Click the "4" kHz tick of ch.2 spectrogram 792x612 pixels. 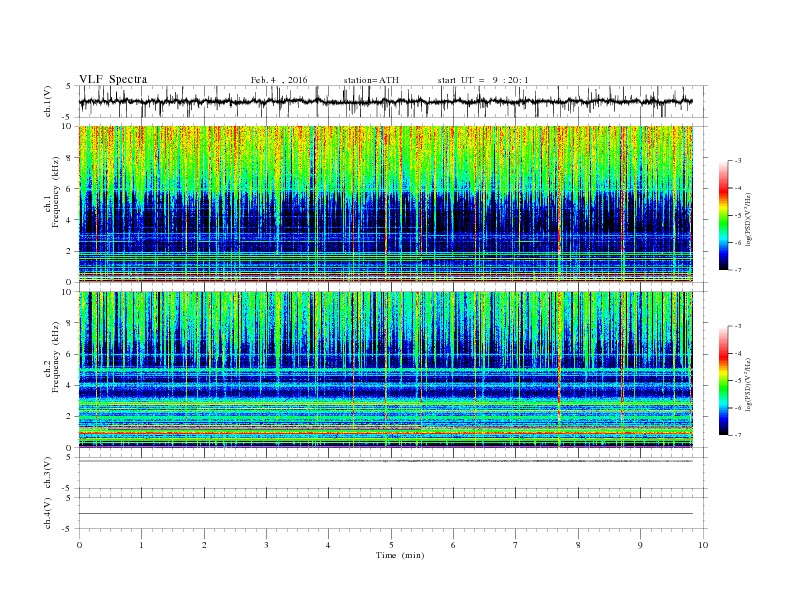coord(70,385)
